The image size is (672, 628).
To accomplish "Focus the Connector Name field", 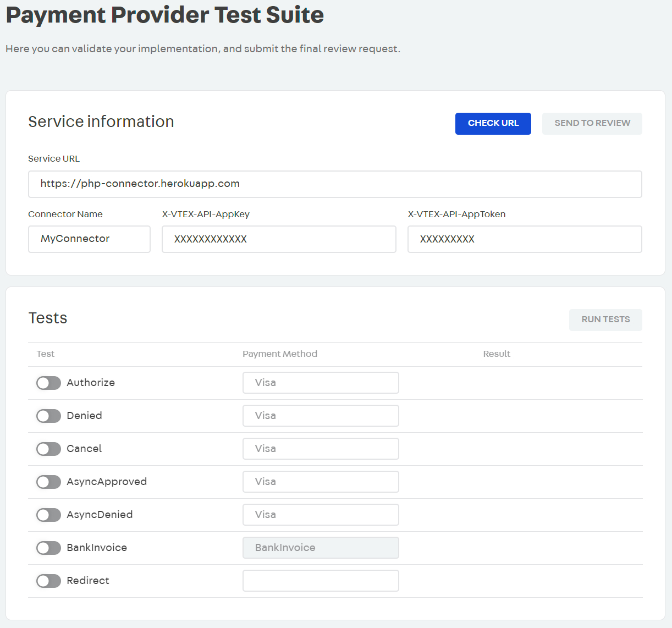I will pos(89,239).
